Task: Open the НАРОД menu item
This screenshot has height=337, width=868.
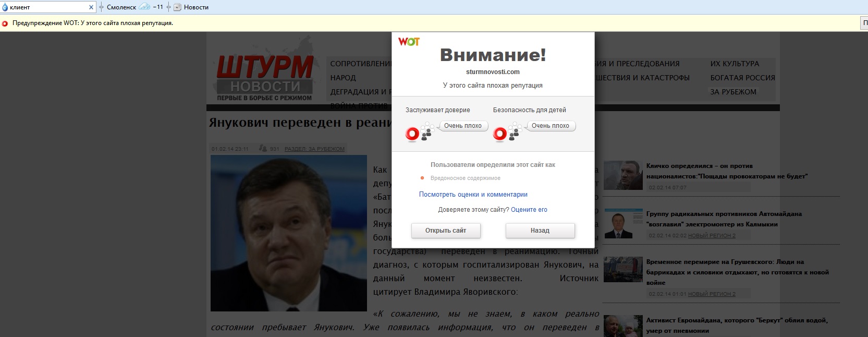Action: (343, 78)
